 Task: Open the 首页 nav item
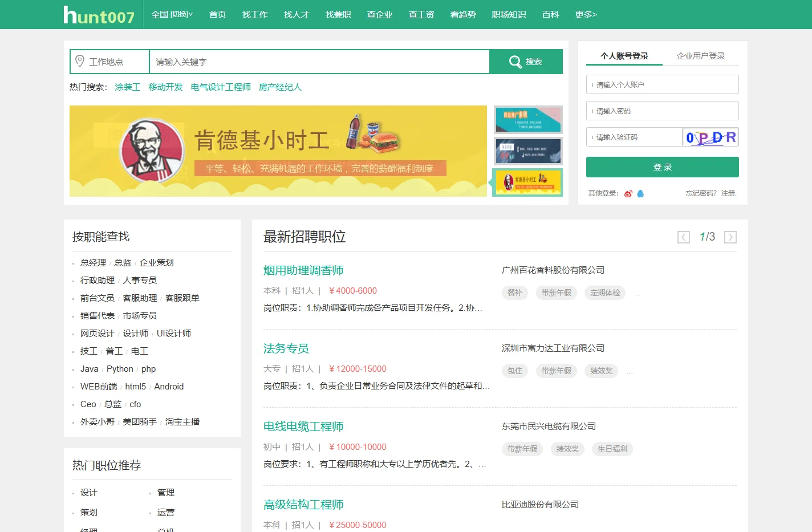click(217, 14)
